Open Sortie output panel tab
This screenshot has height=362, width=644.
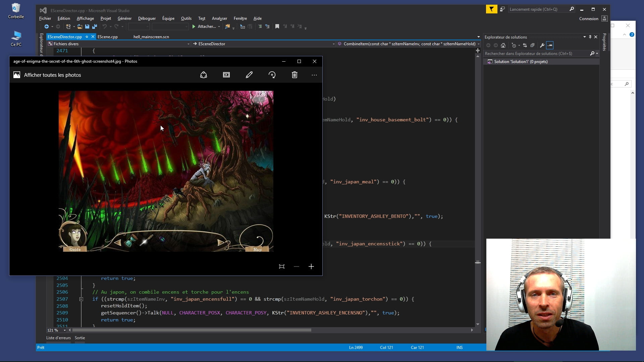[x=80, y=338]
